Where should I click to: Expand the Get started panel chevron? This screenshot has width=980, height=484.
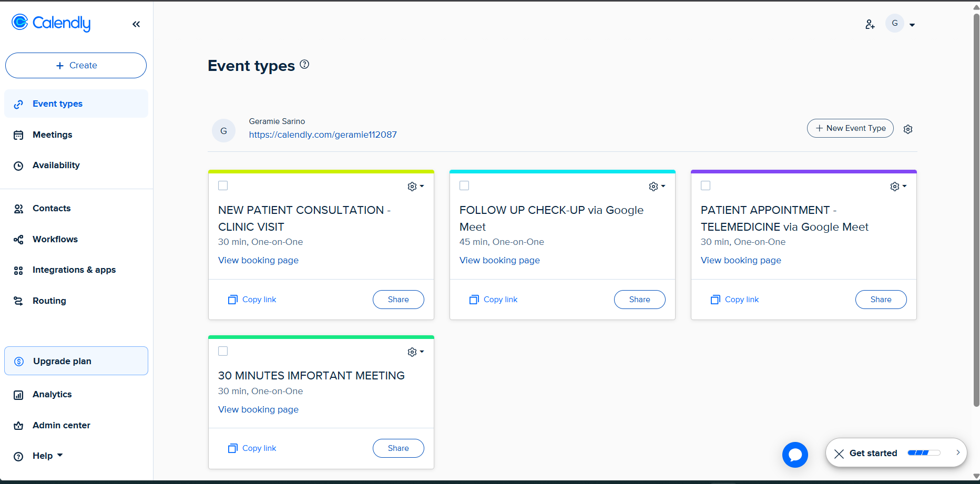pyautogui.click(x=958, y=452)
